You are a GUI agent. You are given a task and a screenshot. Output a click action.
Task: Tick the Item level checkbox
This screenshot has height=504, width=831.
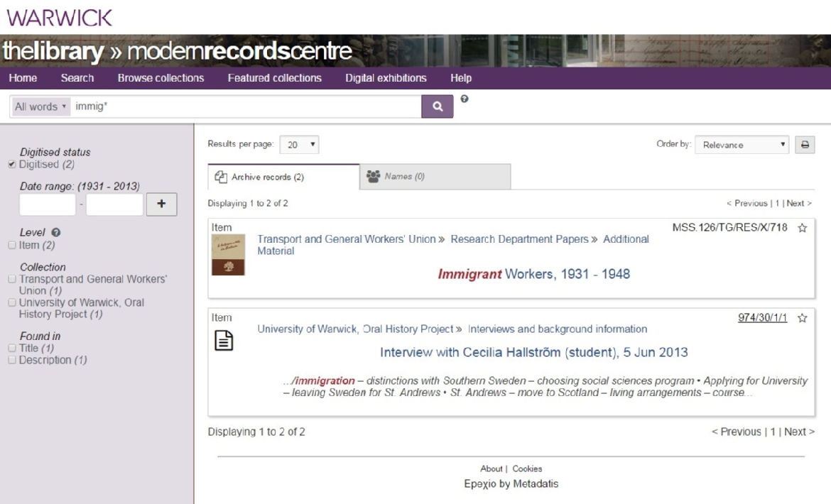click(11, 246)
